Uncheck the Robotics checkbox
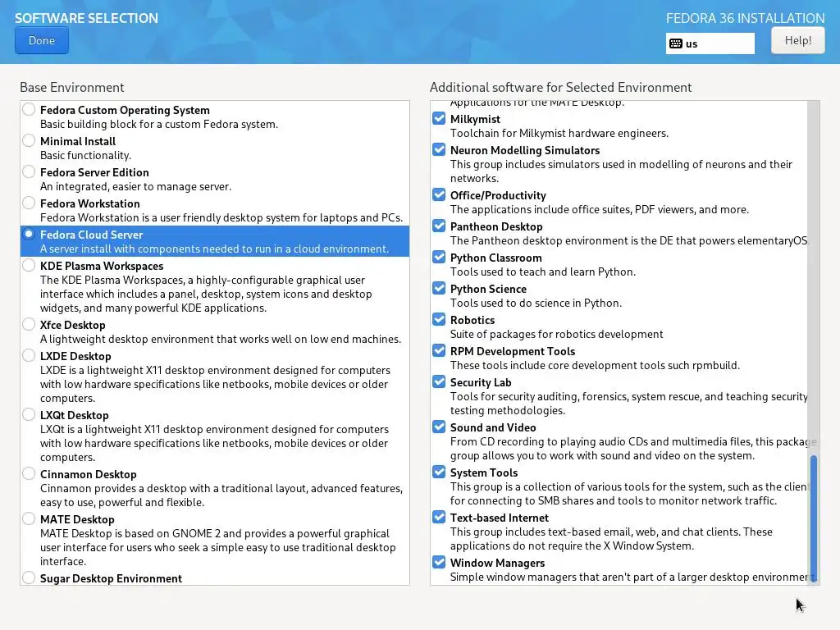 [x=439, y=319]
